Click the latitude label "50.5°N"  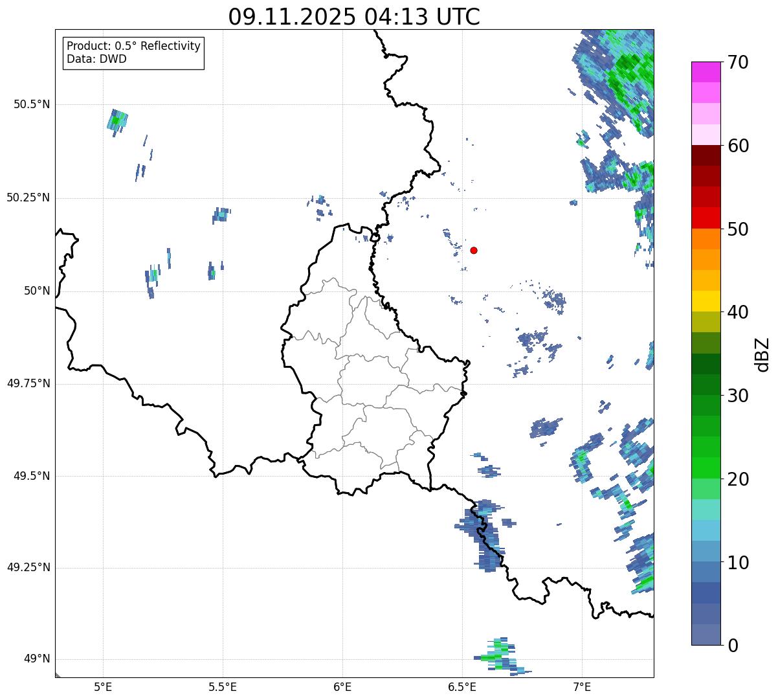pos(32,104)
